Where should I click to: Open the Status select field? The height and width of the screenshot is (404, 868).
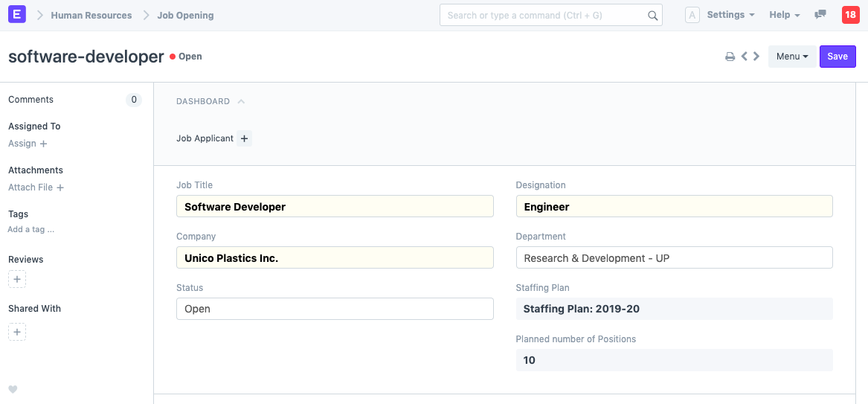pos(335,309)
